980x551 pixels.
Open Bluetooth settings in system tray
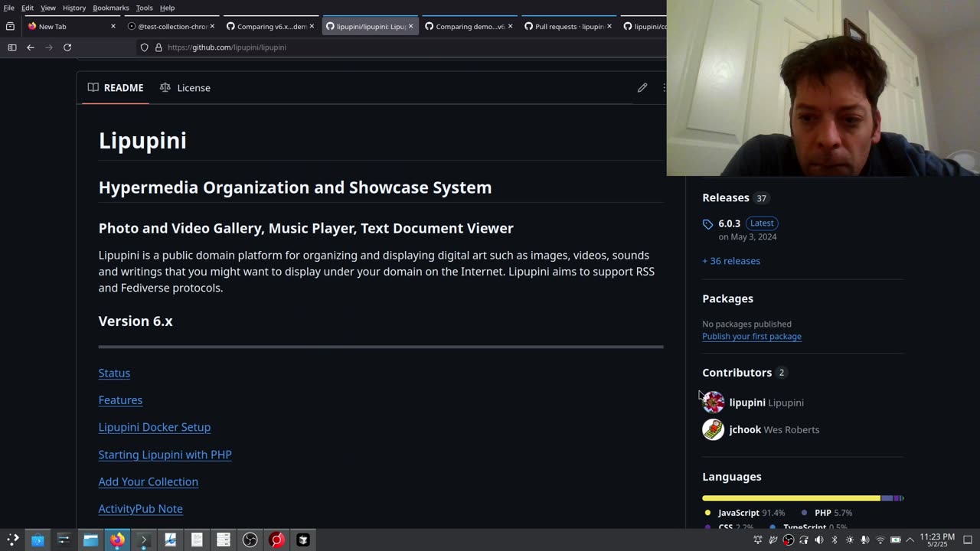835,540
